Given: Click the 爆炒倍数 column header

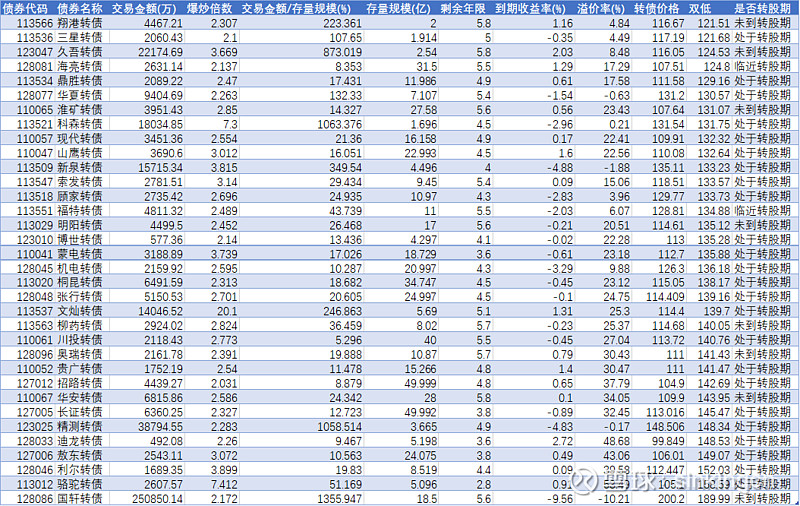Looking at the screenshot, I should (x=209, y=8).
